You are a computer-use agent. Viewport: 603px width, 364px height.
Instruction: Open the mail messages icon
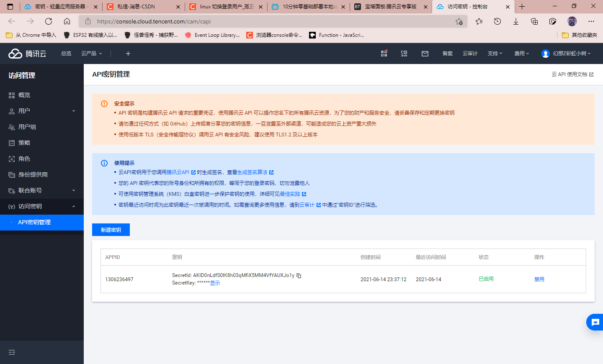[425, 54]
